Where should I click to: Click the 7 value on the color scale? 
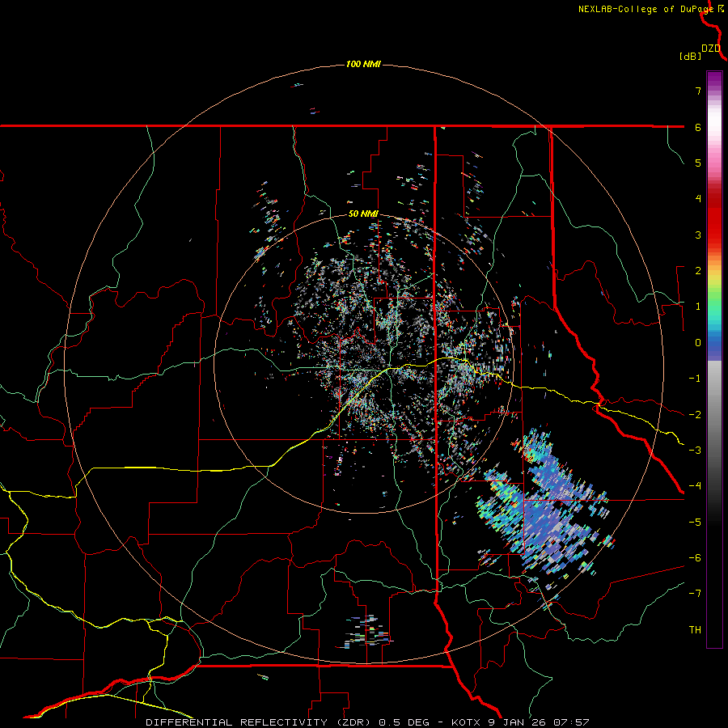click(698, 91)
